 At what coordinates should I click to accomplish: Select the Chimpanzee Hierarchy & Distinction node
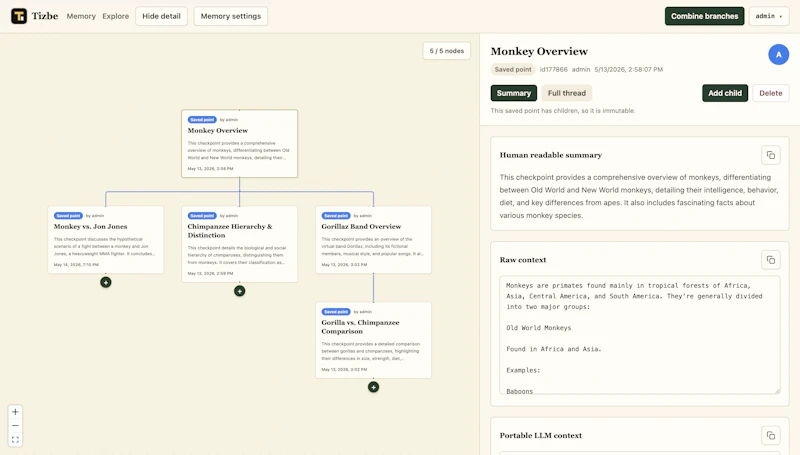(239, 244)
